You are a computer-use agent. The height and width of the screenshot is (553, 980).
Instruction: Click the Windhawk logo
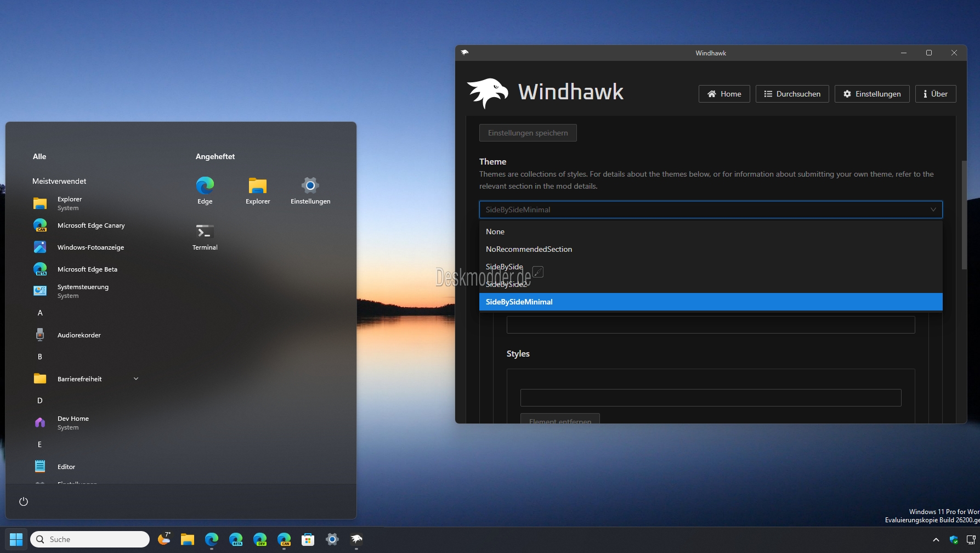point(487,93)
